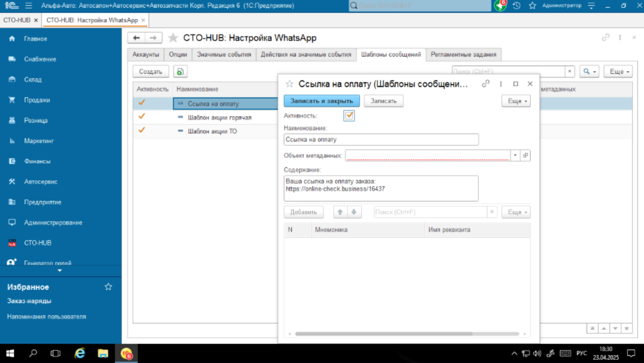Clear the dialog table search field
This screenshot has width=644, height=363.
(x=492, y=212)
